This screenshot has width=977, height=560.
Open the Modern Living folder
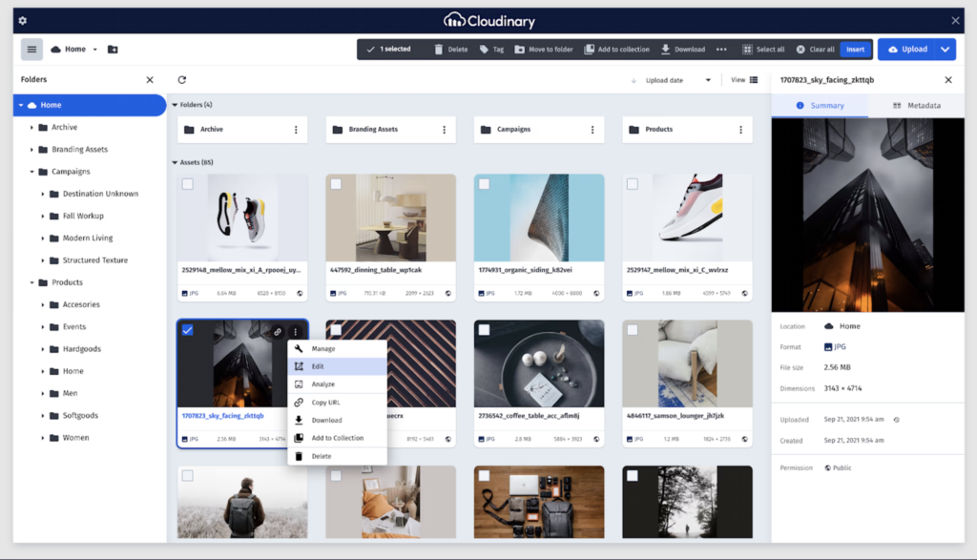87,238
